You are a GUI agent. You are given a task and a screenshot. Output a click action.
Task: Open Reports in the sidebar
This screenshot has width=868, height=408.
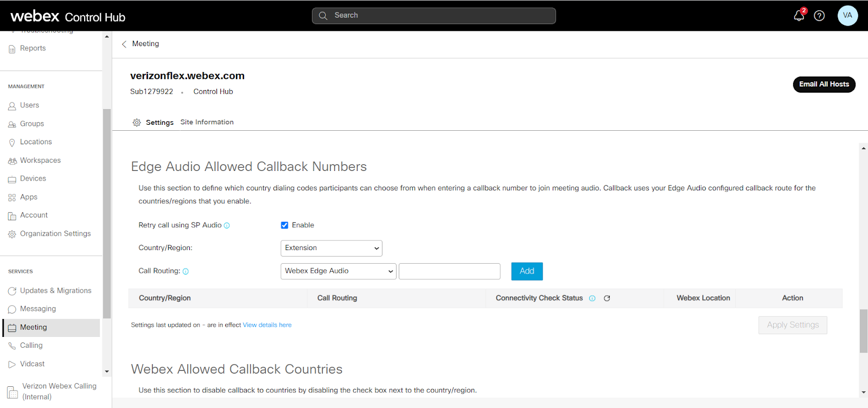tap(33, 48)
